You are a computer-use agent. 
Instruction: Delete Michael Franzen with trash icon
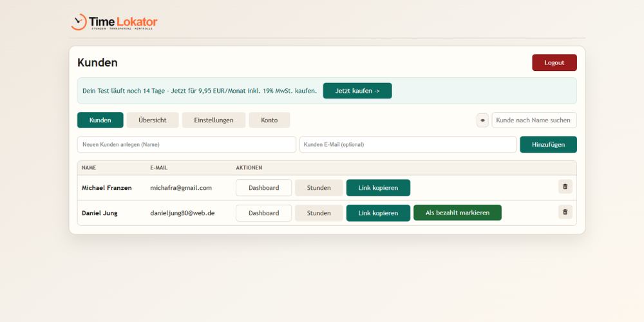565,187
